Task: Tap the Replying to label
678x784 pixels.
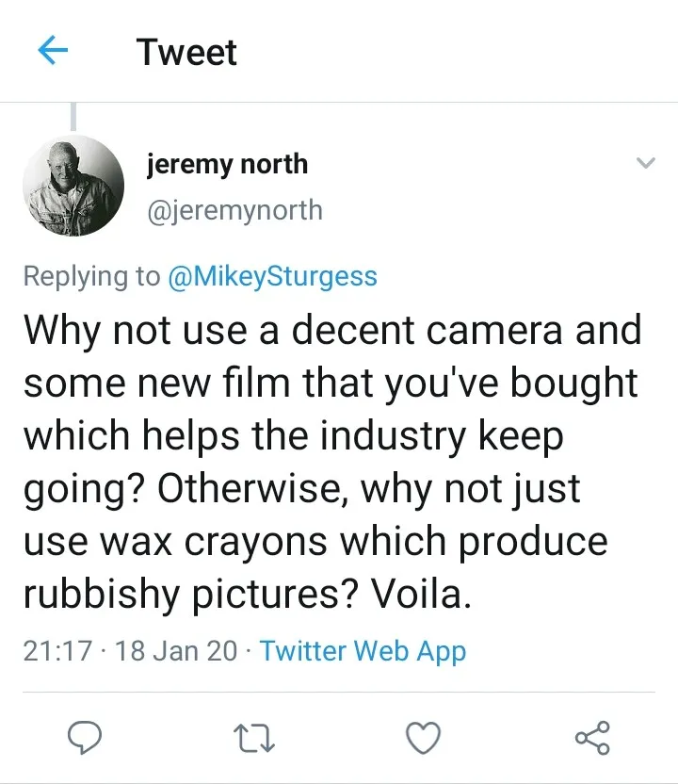Action: [91, 276]
